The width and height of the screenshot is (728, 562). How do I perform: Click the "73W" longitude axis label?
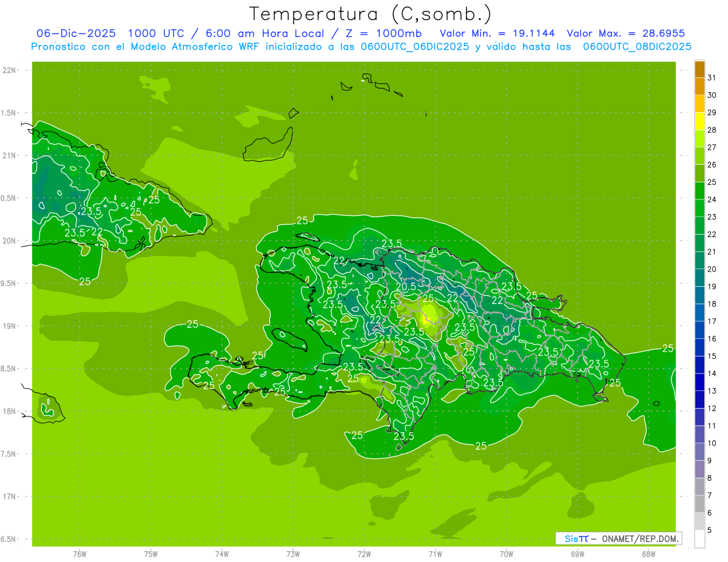(293, 554)
